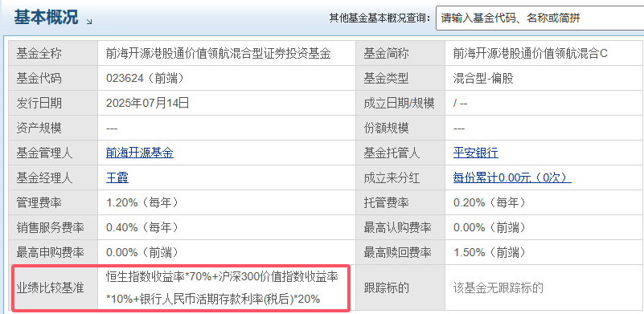
Task: Click the 基金类型 label cell
Action: click(400, 79)
